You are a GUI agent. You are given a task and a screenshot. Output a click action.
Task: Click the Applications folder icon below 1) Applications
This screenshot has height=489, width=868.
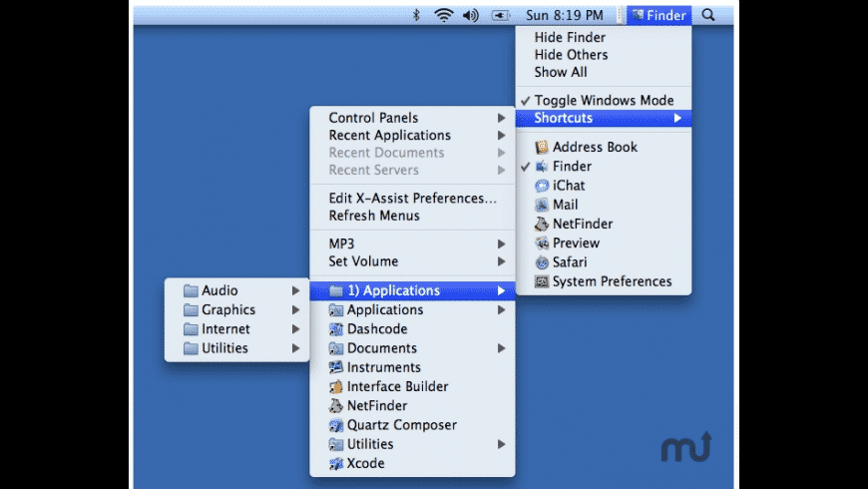click(x=335, y=309)
